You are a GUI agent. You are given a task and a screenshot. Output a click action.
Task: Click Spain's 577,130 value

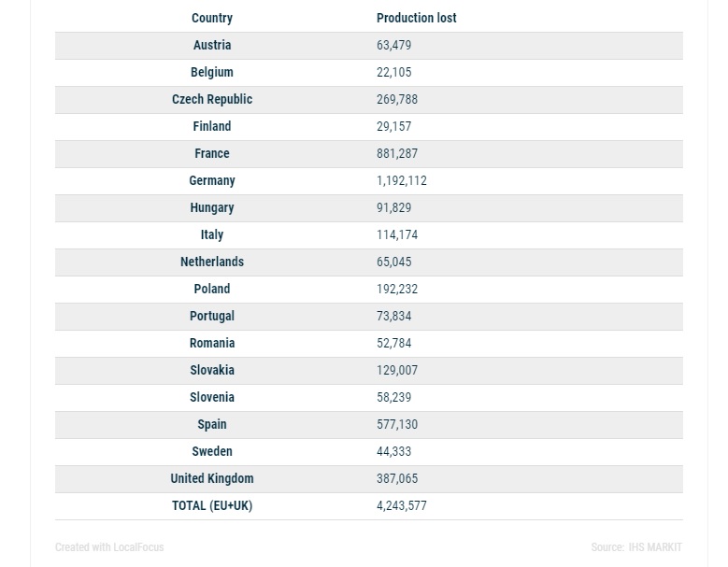point(397,425)
